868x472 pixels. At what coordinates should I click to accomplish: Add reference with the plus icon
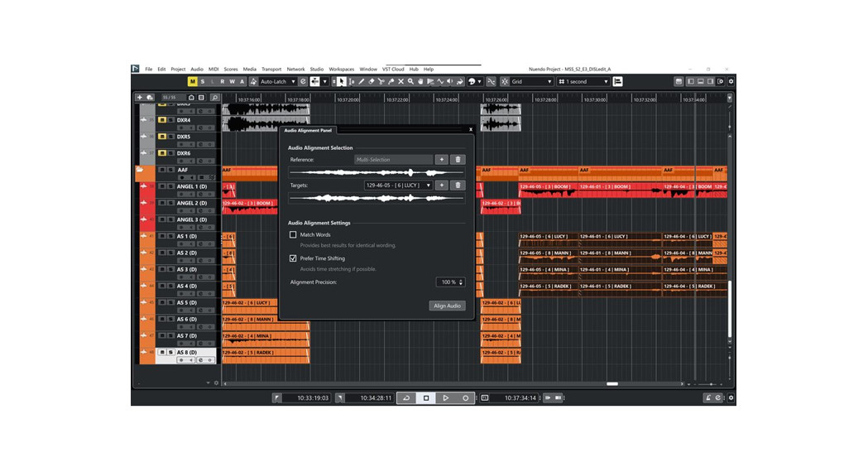tap(441, 160)
